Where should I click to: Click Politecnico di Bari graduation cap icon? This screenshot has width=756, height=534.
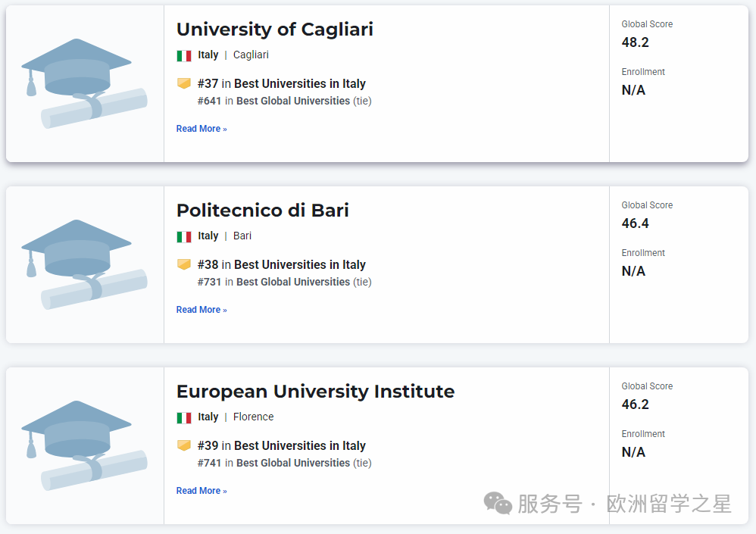[x=83, y=264]
